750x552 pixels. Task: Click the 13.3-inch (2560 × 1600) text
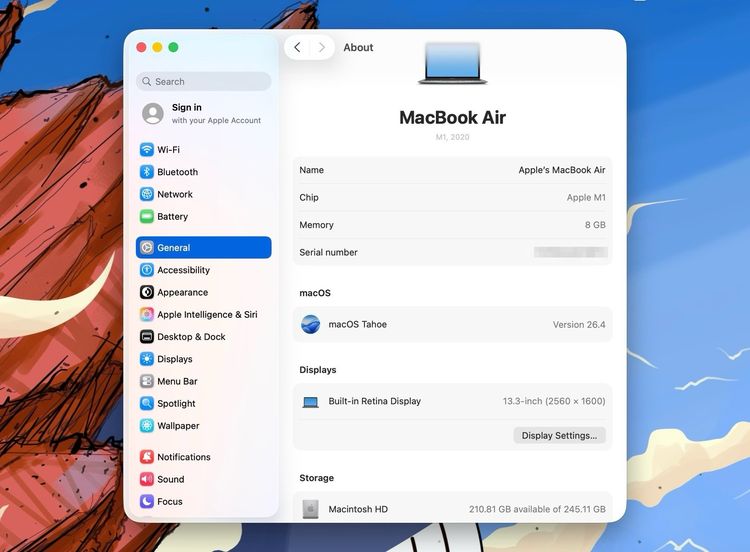(x=554, y=401)
